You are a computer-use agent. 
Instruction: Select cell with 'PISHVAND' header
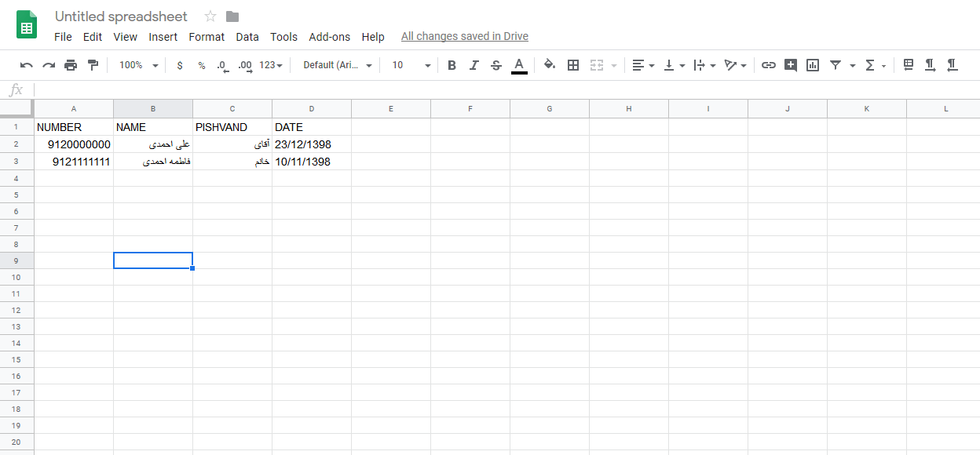[x=232, y=127]
